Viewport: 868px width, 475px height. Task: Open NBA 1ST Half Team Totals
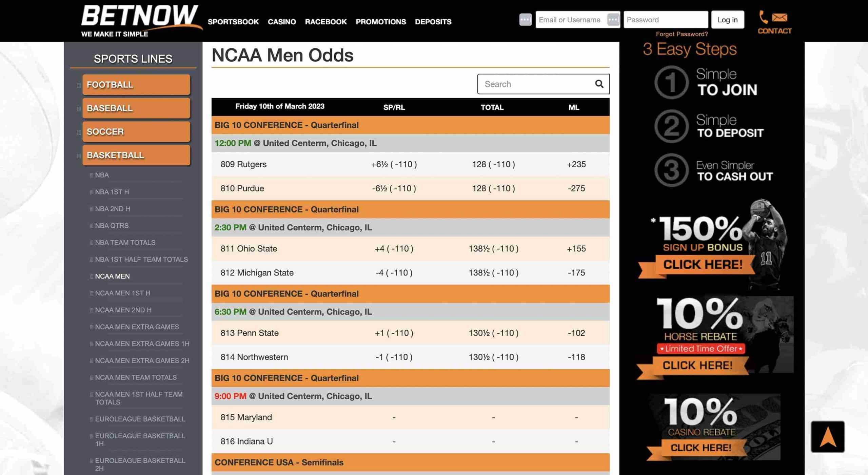(x=141, y=259)
